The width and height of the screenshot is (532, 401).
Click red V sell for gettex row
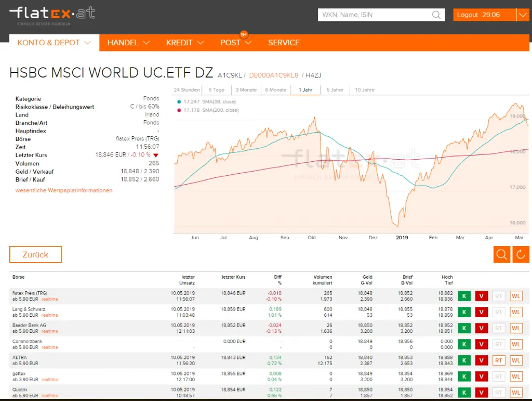pos(482,377)
